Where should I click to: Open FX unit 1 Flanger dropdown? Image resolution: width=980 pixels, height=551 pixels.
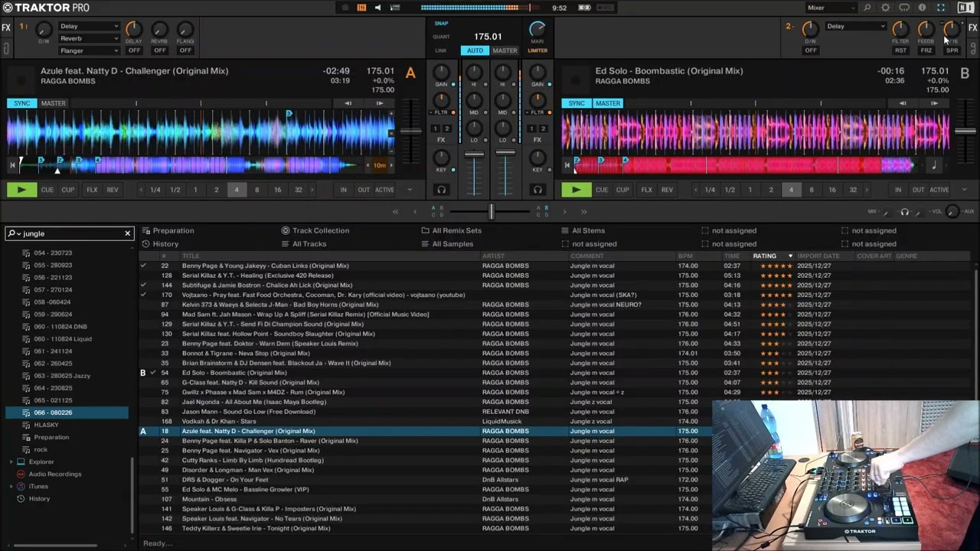(89, 51)
